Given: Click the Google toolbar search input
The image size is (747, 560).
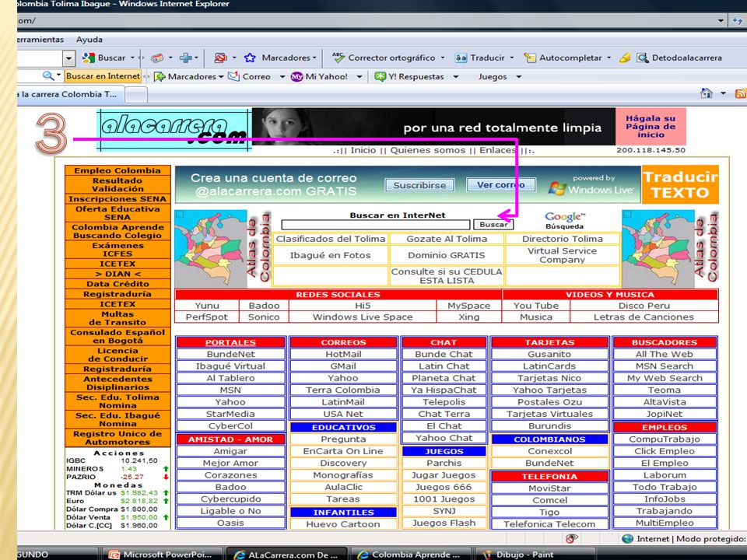Looking at the screenshot, I should coord(40,58).
